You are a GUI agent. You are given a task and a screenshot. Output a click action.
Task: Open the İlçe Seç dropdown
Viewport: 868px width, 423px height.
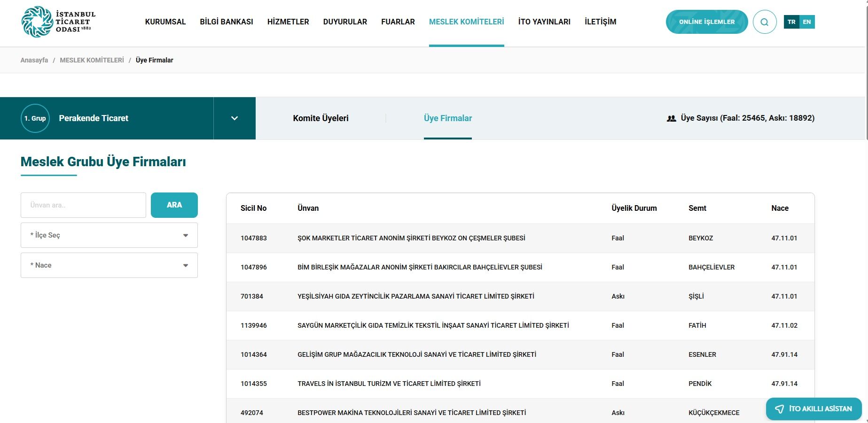click(109, 235)
